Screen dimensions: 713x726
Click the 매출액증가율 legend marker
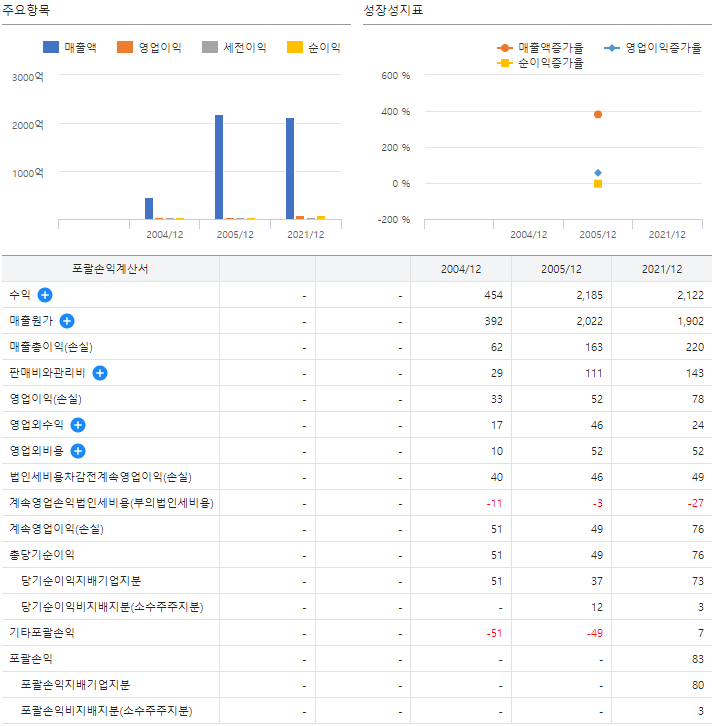(505, 48)
